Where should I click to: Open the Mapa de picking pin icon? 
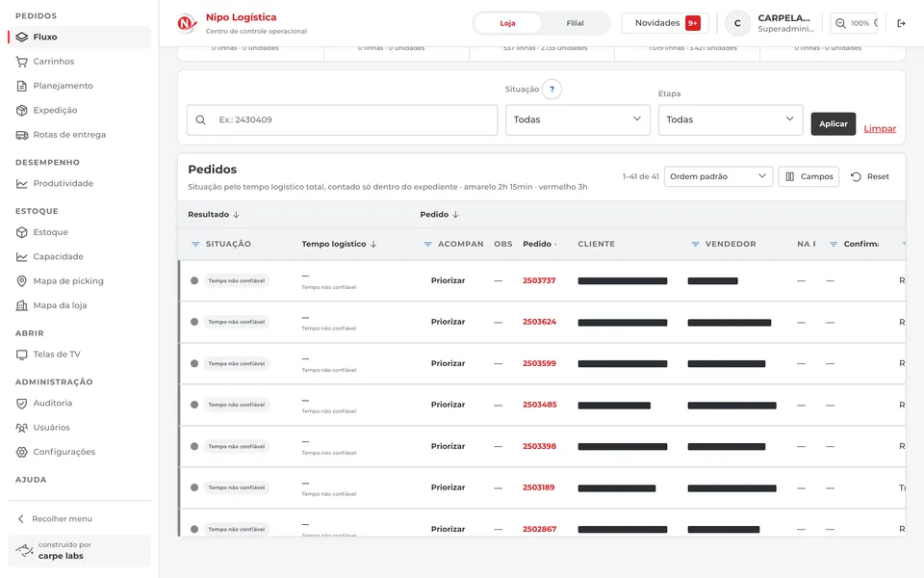coord(22,280)
